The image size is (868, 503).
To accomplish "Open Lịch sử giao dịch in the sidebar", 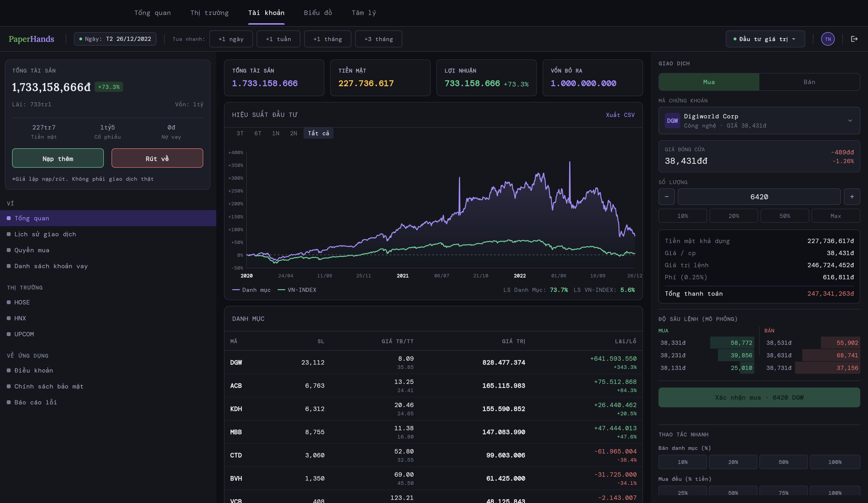I will click(45, 234).
